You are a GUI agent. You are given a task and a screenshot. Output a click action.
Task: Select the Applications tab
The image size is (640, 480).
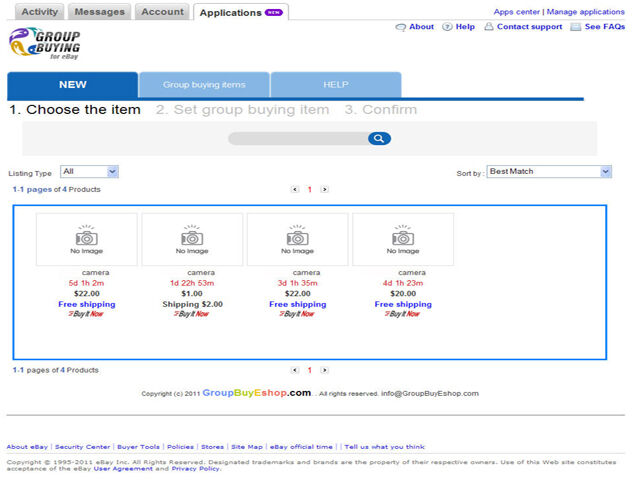point(241,13)
